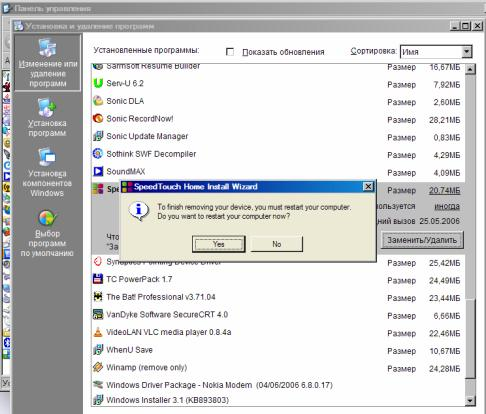Select The Bat! Professional v3.71.04 entry

[278, 297]
